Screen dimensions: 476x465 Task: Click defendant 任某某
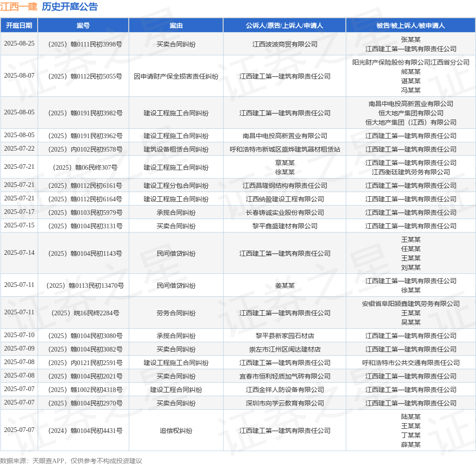pyautogui.click(x=411, y=249)
